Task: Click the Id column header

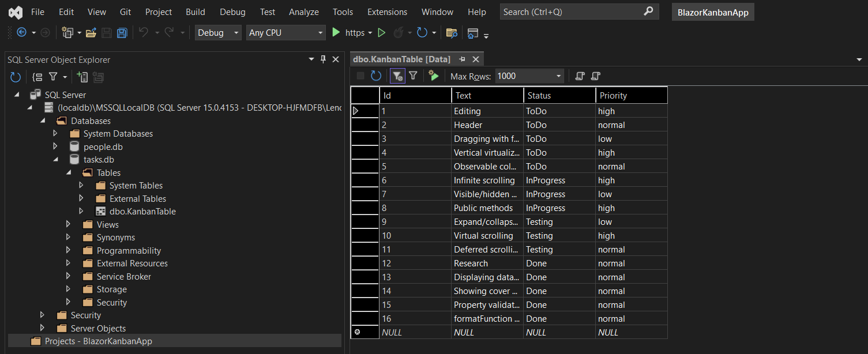Action: click(x=415, y=96)
